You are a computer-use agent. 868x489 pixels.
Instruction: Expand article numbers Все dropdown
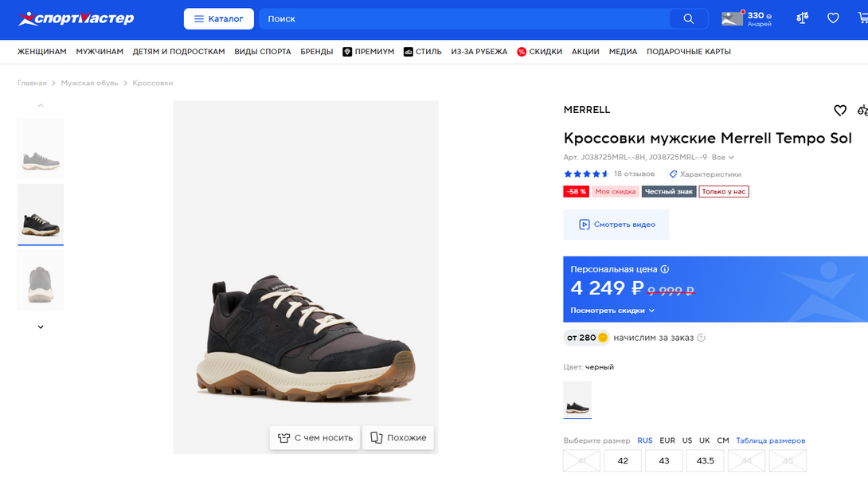click(x=723, y=157)
